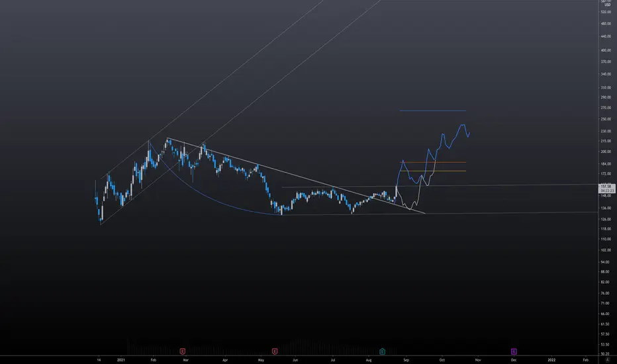Click the 126.00 price axis label
The width and height of the screenshot is (617, 364).
click(x=606, y=219)
